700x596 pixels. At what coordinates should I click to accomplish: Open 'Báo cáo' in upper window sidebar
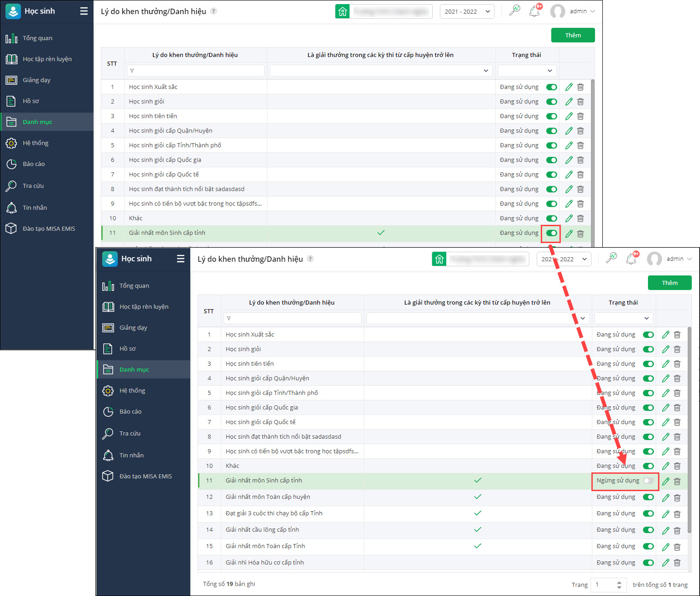click(47, 164)
